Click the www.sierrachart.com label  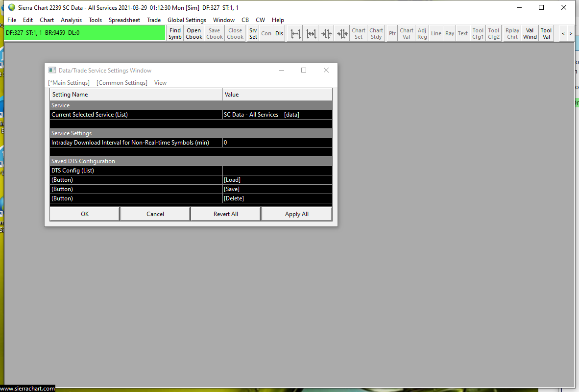27,388
